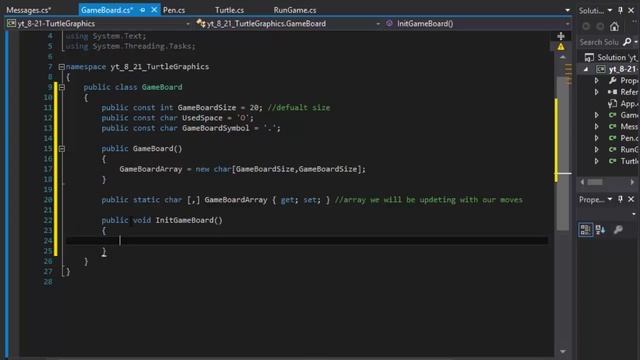Click the Turtle.cs C# file icon
Screen dimensions: 640x360
coord(613,161)
